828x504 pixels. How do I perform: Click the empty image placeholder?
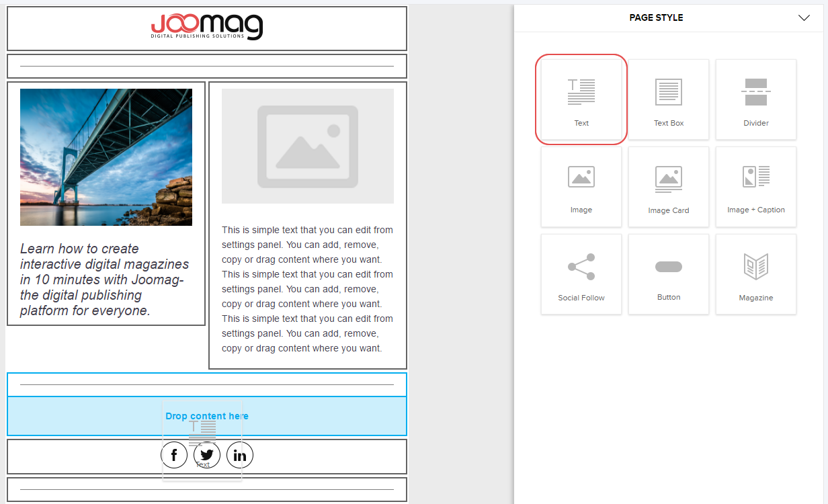point(308,146)
